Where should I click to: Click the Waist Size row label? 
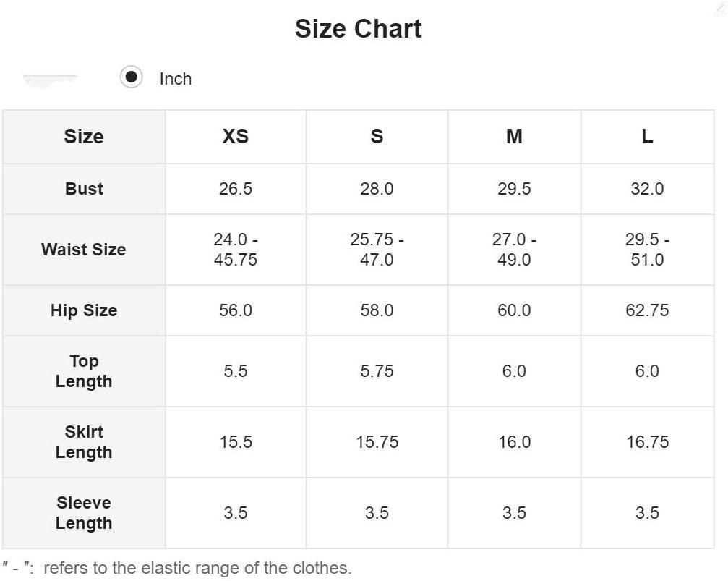tap(84, 250)
